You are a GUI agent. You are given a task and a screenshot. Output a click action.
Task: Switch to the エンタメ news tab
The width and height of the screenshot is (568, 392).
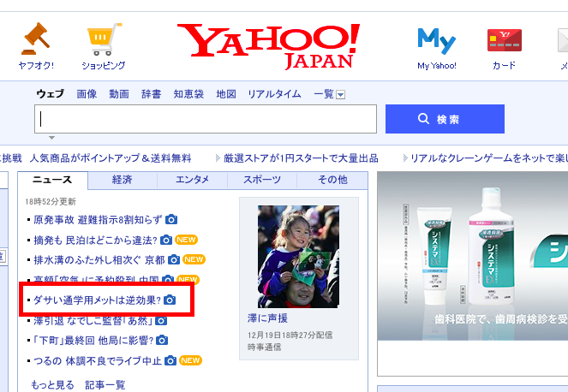[x=193, y=180]
